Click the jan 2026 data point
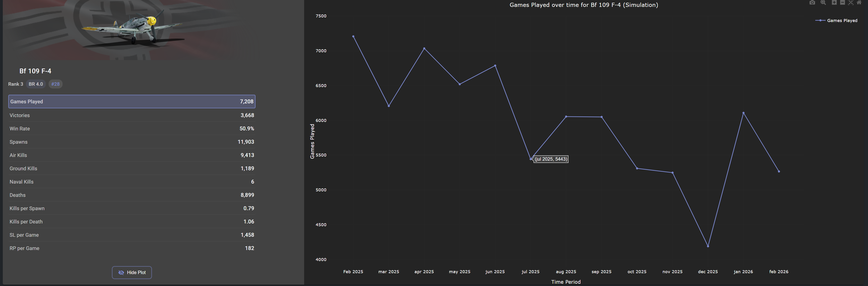Screen dimensions: 868x286 point(743,113)
